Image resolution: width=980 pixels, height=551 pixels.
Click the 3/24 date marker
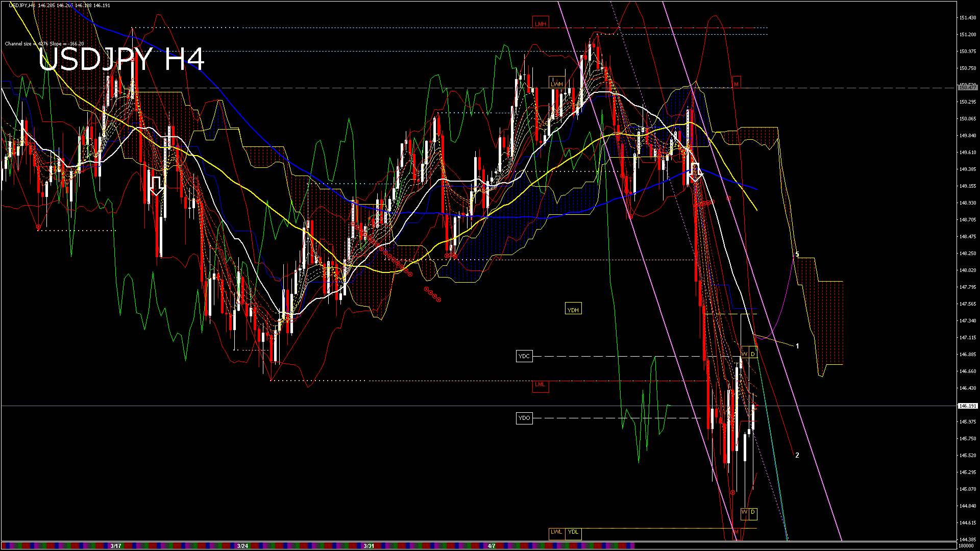pyautogui.click(x=242, y=546)
